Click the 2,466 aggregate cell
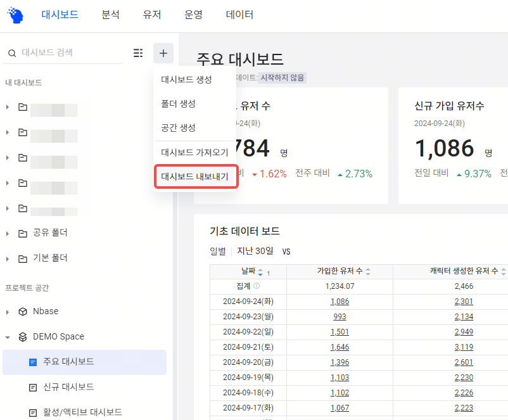The width and height of the screenshot is (508, 420). click(464, 286)
